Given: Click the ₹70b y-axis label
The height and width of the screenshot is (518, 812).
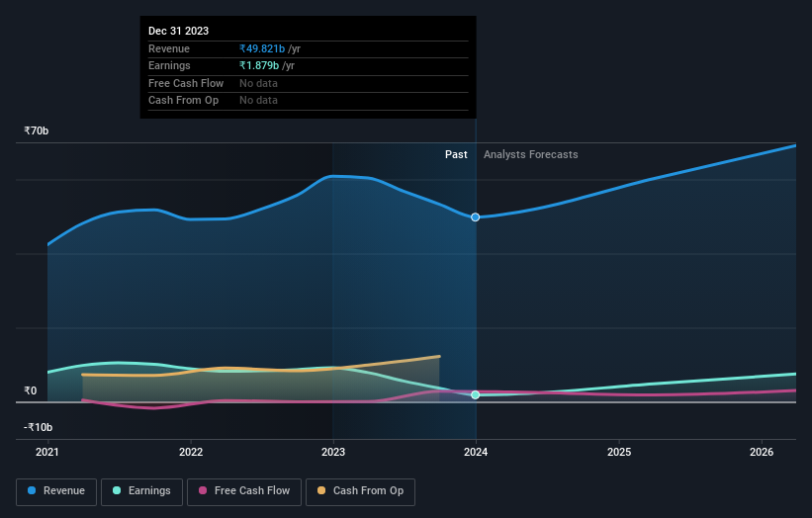Looking at the screenshot, I should point(37,130).
